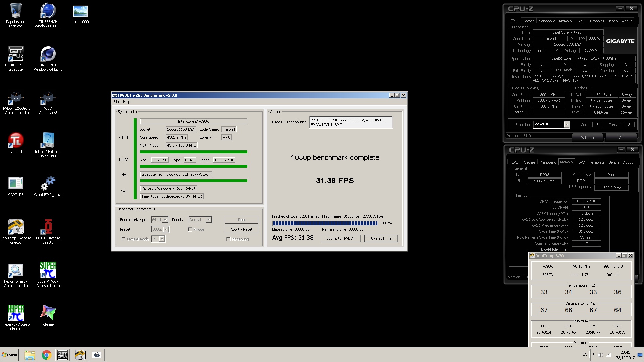Switch to SPD tab in upper CPU-Z window
644x362 pixels.
click(x=581, y=21)
